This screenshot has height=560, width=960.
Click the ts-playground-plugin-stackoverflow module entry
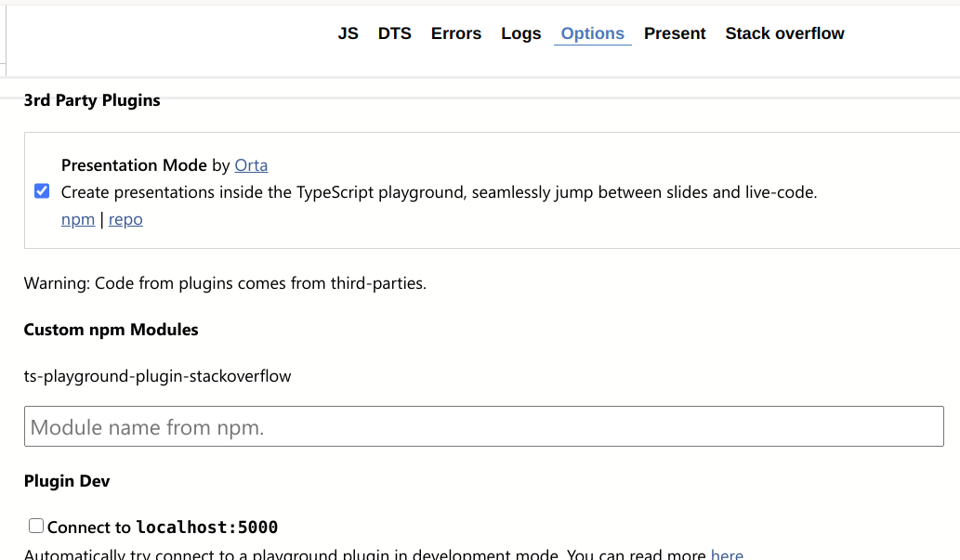157,376
